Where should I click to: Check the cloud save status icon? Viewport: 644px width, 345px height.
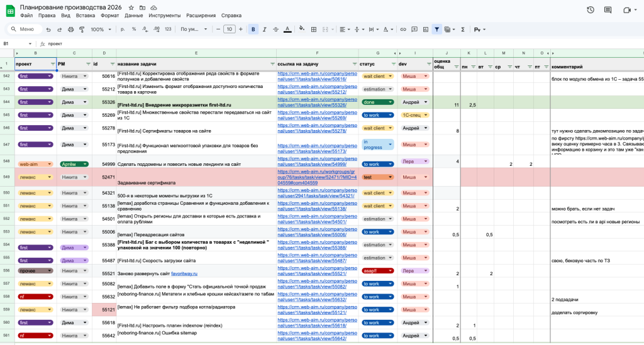153,8
